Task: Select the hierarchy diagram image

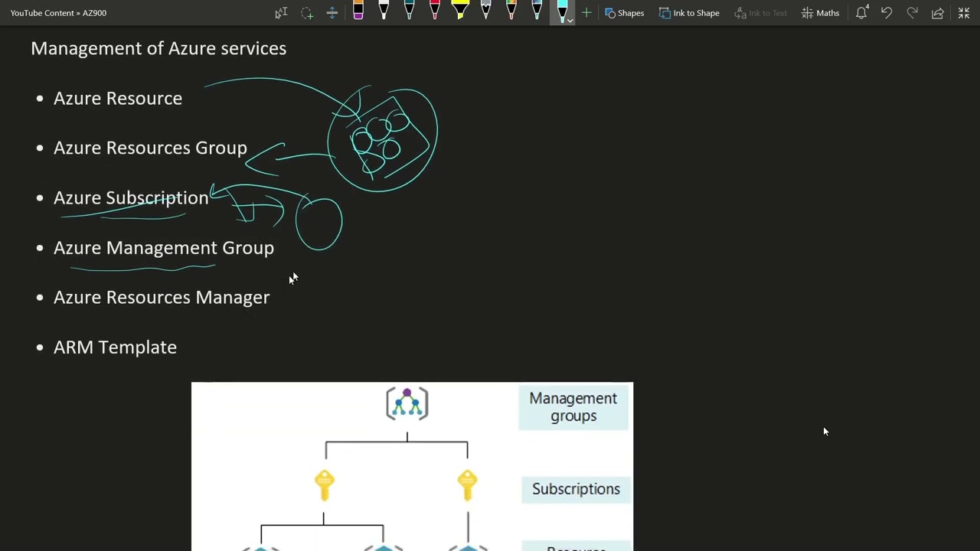Action: (x=412, y=466)
